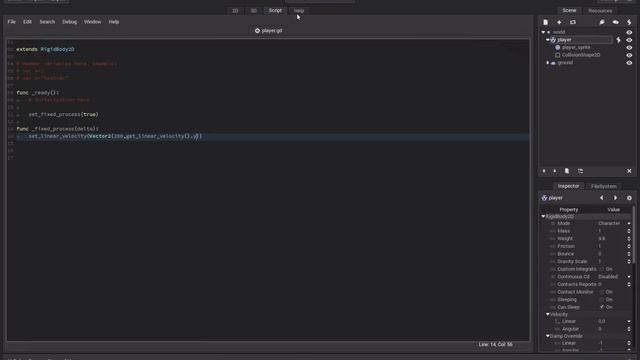
Task: Toggle visibility of ground node
Action: point(629,63)
